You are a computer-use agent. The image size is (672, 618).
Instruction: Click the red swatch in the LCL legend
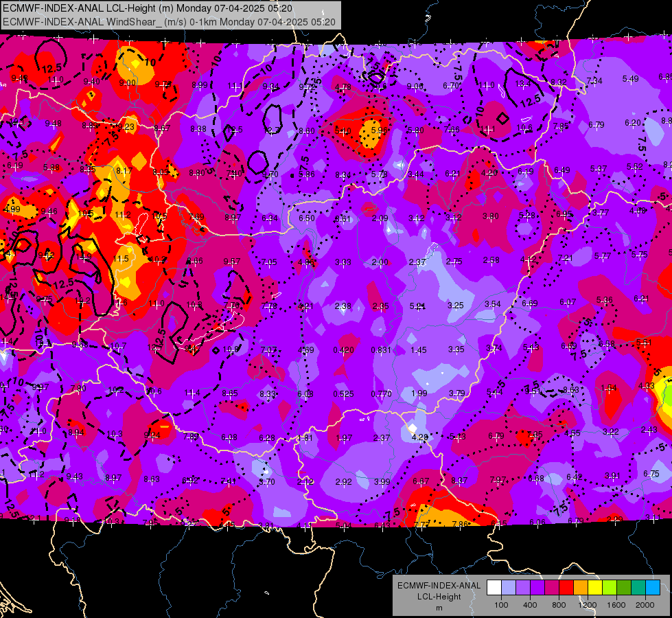pyautogui.click(x=566, y=588)
